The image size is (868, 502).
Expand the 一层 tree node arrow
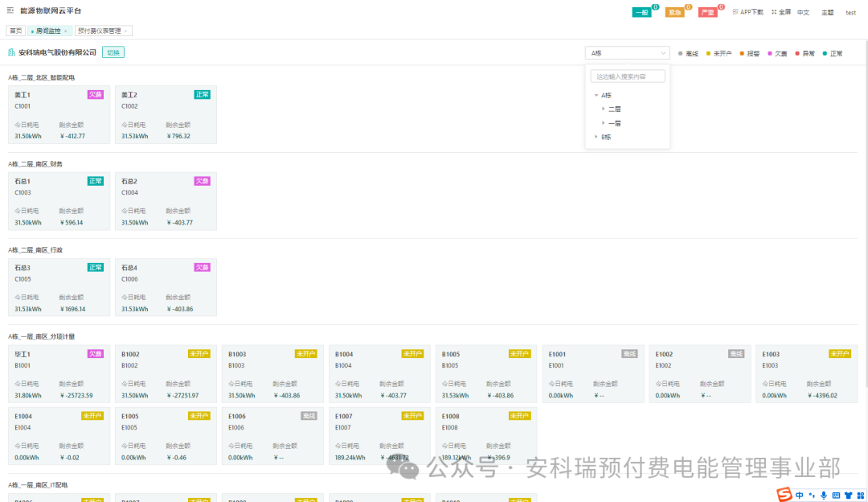[x=604, y=123]
